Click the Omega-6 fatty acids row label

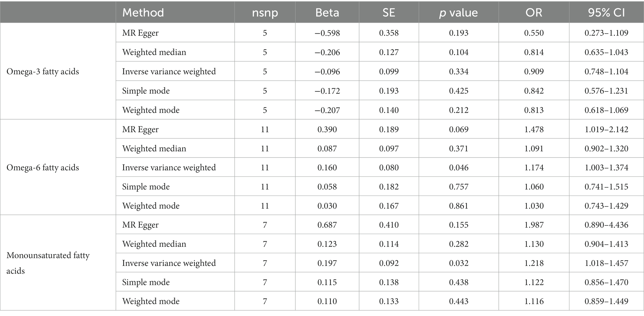coord(43,167)
